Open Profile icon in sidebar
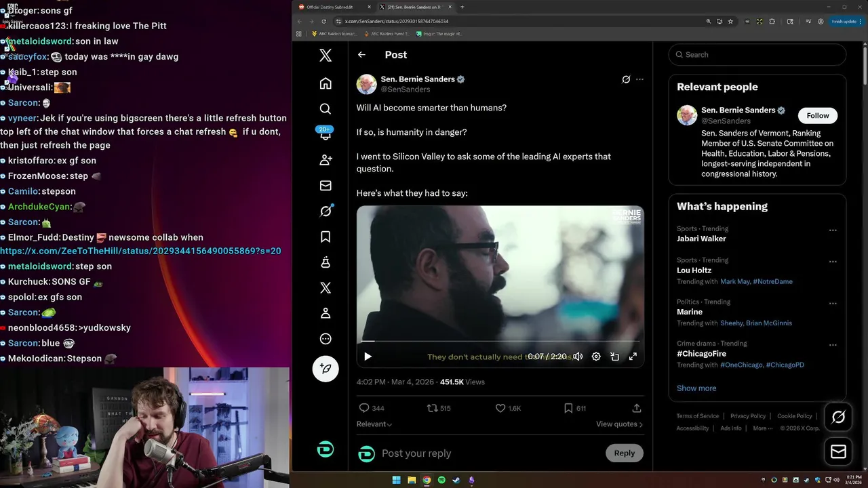This screenshot has height=488, width=868. (x=325, y=313)
